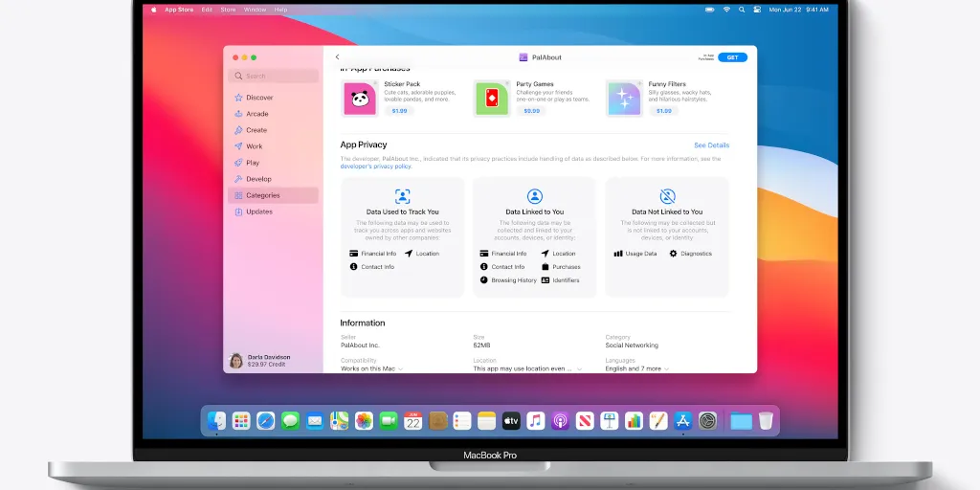The width and height of the screenshot is (980, 490).
Task: Open News from the Dock
Action: (x=585, y=421)
